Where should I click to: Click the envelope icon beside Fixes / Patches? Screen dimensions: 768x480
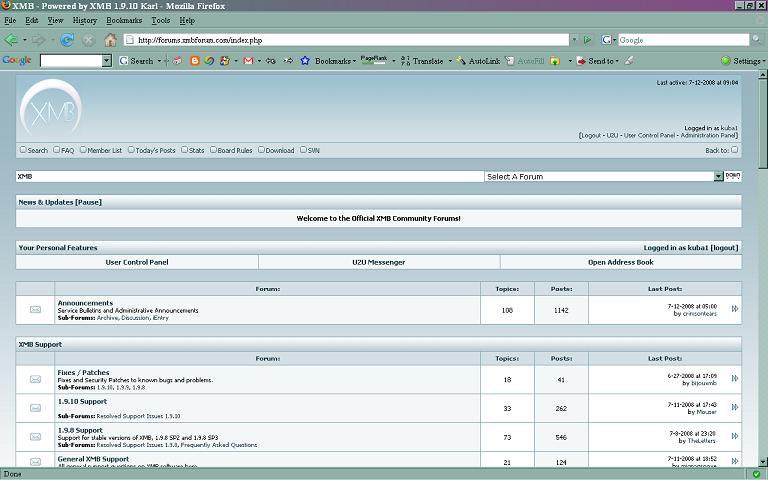tap(36, 379)
